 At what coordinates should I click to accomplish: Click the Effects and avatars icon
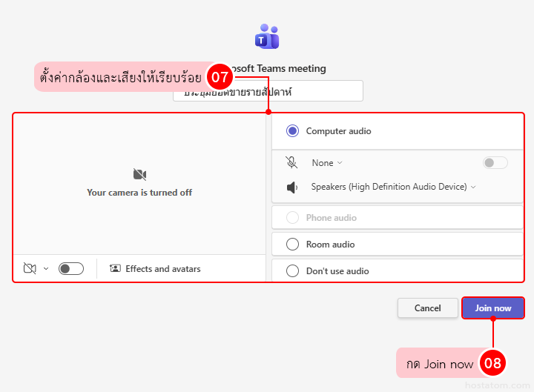(115, 268)
